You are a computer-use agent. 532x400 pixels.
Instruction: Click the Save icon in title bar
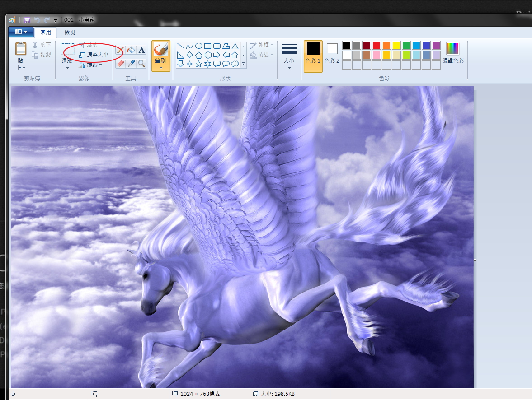[x=27, y=20]
